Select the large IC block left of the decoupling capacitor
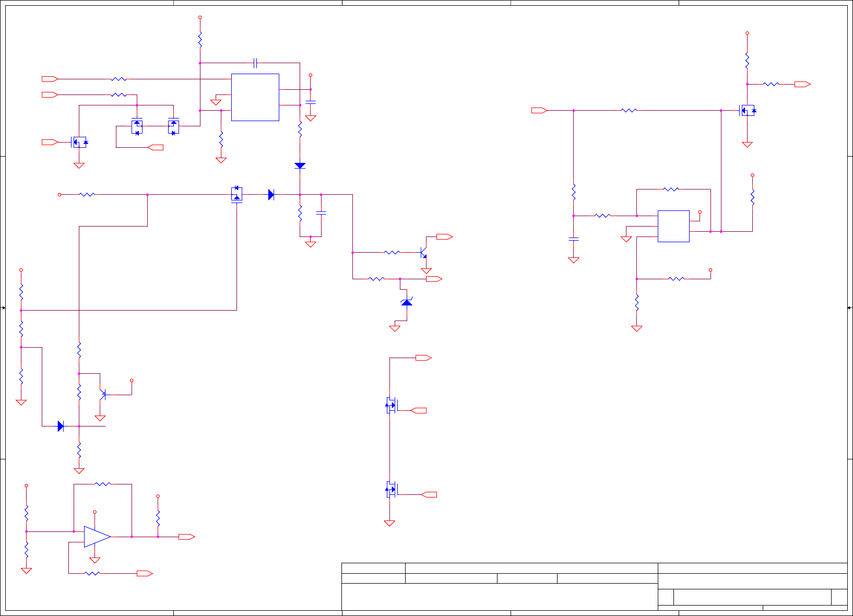This screenshot has height=616, width=853. (255, 97)
